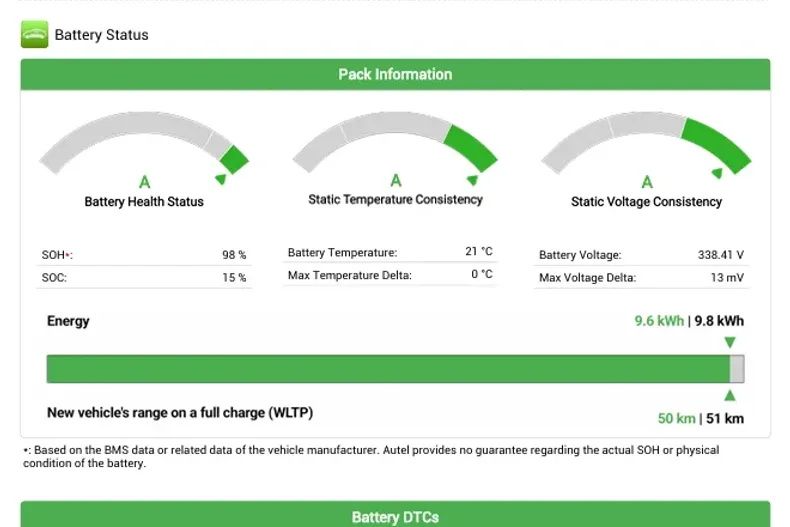
Task: Select the SOH value 98 %
Action: 234,255
